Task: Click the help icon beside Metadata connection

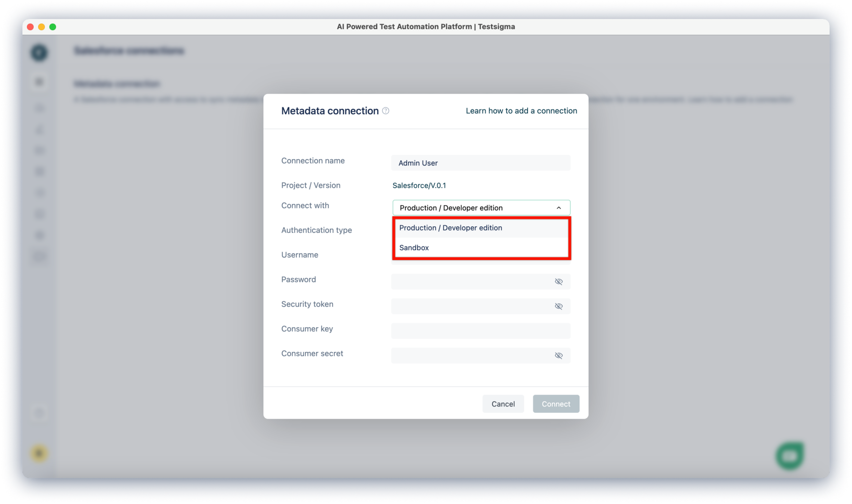Action: coord(385,111)
